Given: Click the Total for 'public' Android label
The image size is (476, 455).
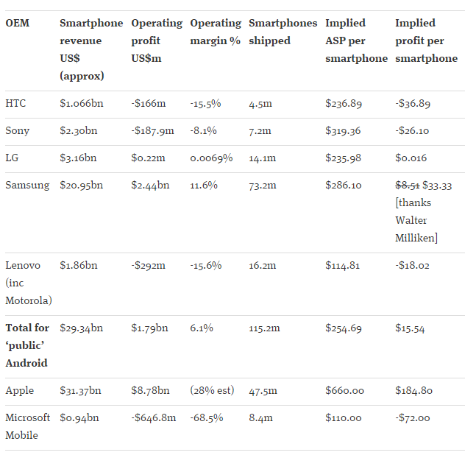Looking at the screenshot, I should (28, 345).
